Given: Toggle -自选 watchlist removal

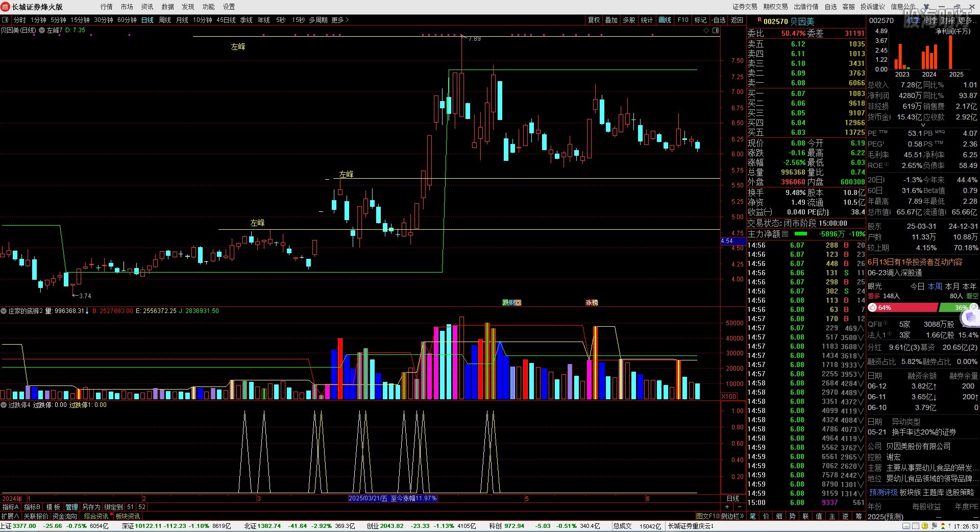Looking at the screenshot, I should pos(719,20).
